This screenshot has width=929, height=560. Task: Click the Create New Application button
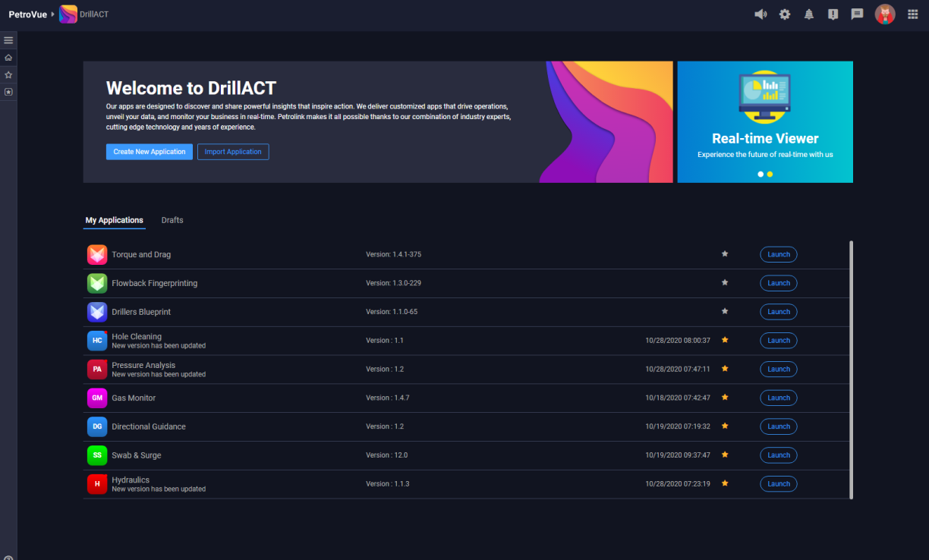pyautogui.click(x=150, y=152)
